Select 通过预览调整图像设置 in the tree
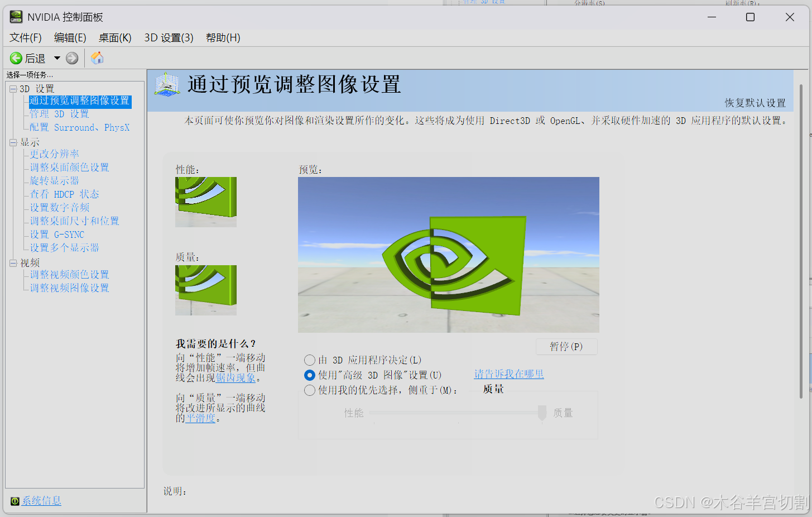The image size is (812, 517). click(80, 101)
